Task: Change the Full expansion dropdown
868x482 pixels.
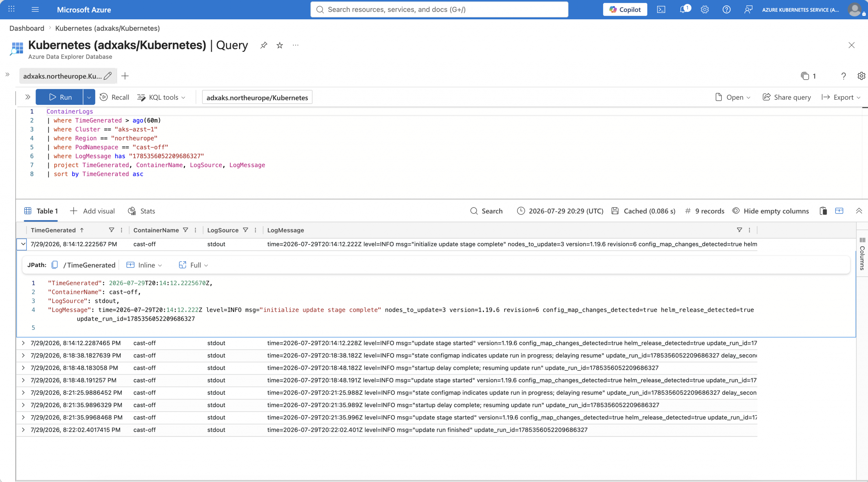Action: [193, 265]
